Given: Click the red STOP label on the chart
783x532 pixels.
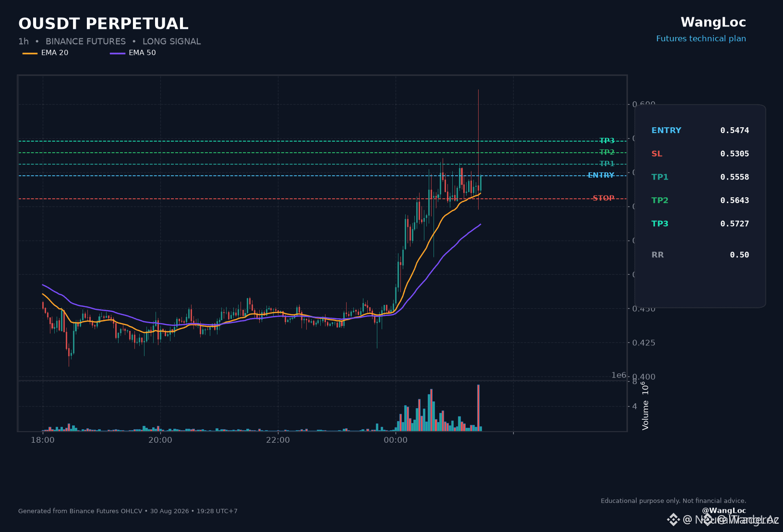Looking at the screenshot, I should click(x=603, y=198).
